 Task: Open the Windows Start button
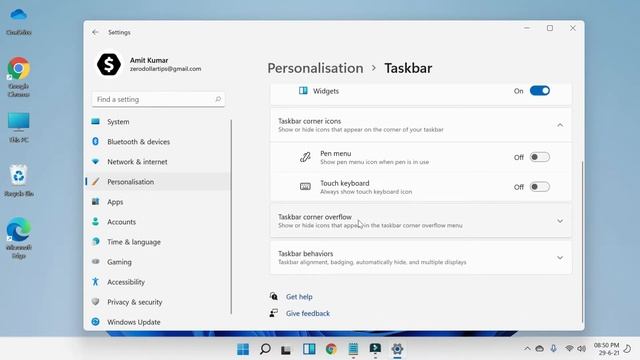click(x=243, y=349)
